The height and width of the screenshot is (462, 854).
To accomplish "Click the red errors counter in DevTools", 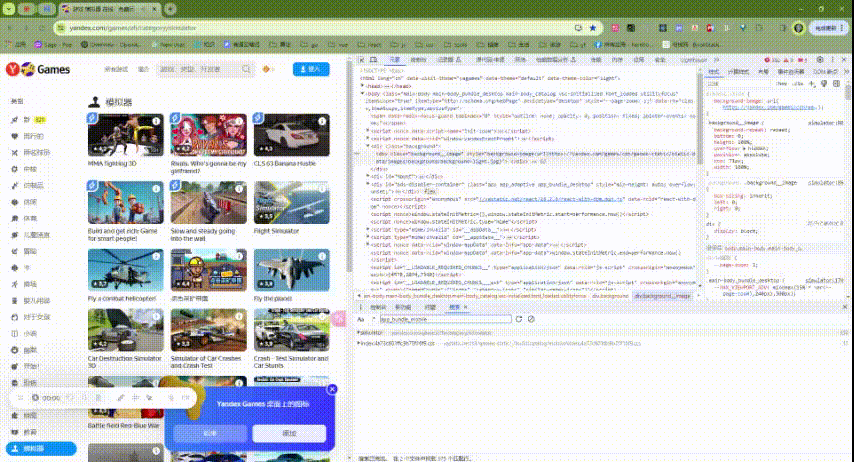I will click(x=771, y=60).
